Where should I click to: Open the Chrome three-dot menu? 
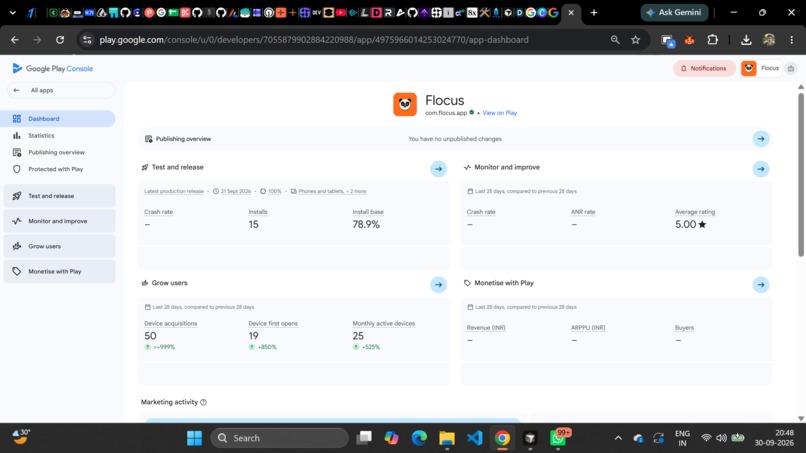click(x=792, y=40)
